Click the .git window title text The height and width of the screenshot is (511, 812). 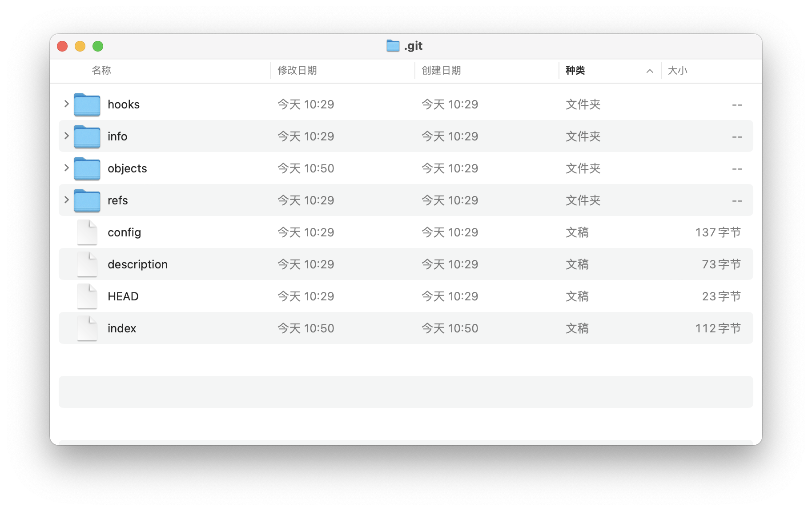(x=413, y=46)
